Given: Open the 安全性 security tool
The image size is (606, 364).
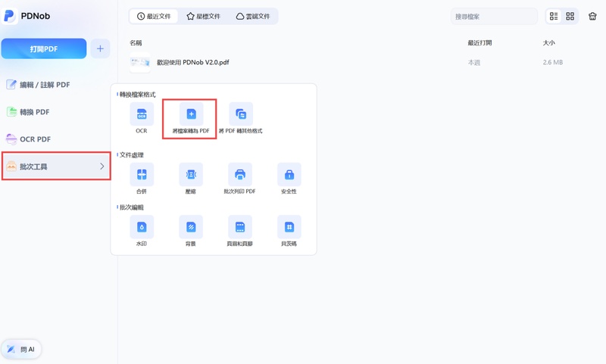Looking at the screenshot, I should click(289, 175).
